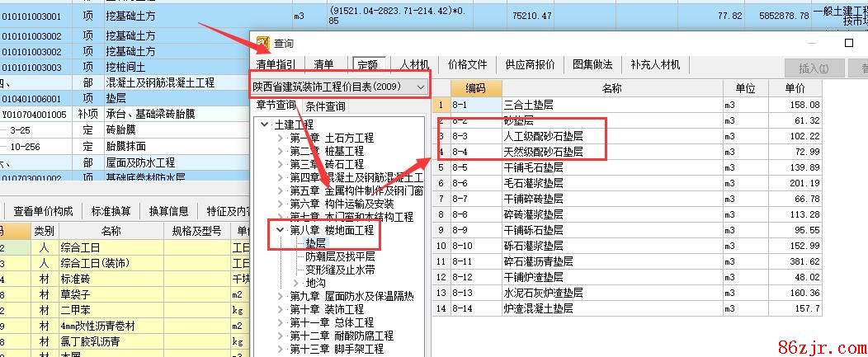Click the 单价 column header
Viewport: 868px width, 357px height.
click(795, 88)
